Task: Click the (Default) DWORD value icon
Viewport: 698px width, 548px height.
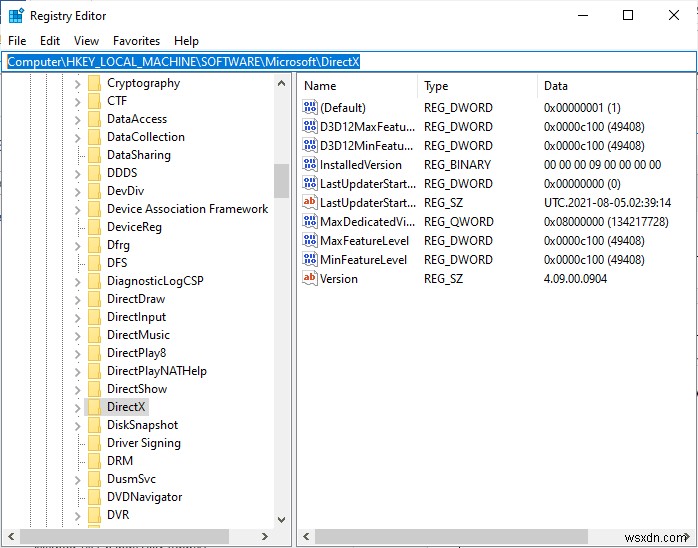Action: point(309,107)
